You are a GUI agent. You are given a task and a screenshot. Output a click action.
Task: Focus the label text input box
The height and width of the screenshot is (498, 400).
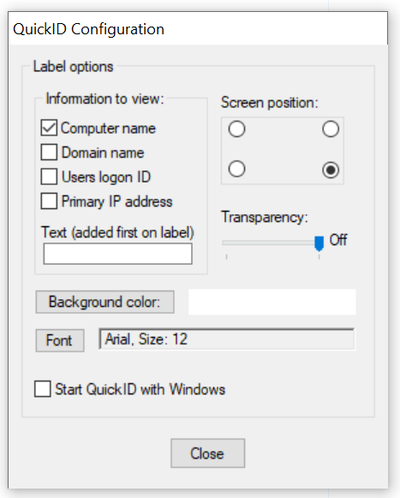(118, 254)
